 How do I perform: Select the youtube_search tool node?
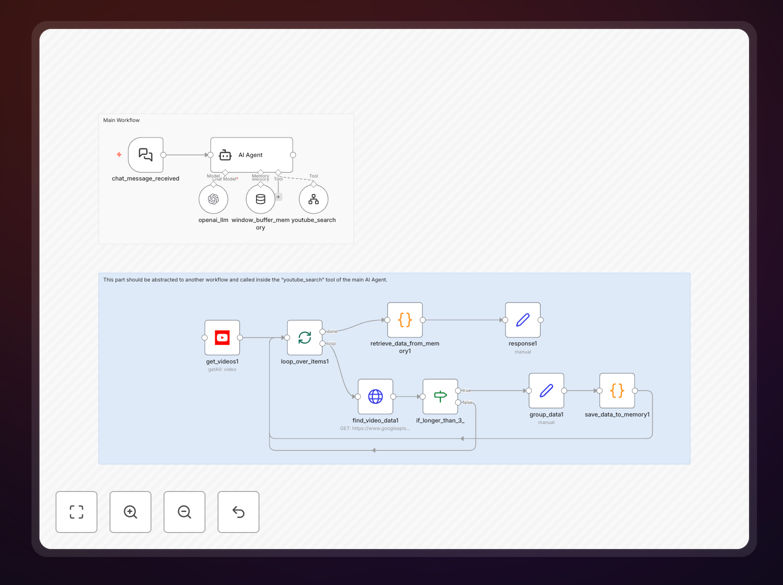[314, 199]
